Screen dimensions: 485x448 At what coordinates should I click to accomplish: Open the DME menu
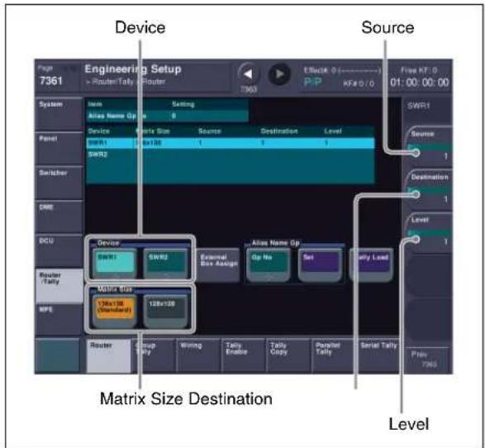pyautogui.click(x=59, y=217)
